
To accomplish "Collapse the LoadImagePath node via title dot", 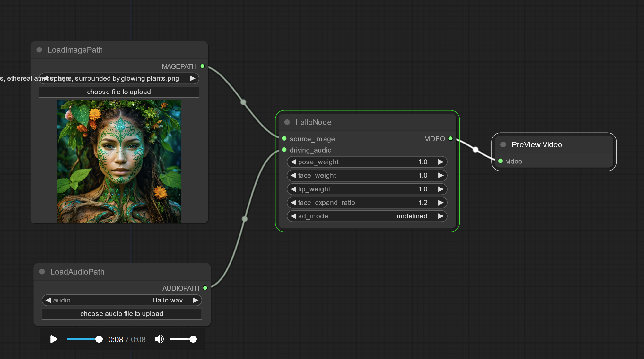I will click(39, 50).
